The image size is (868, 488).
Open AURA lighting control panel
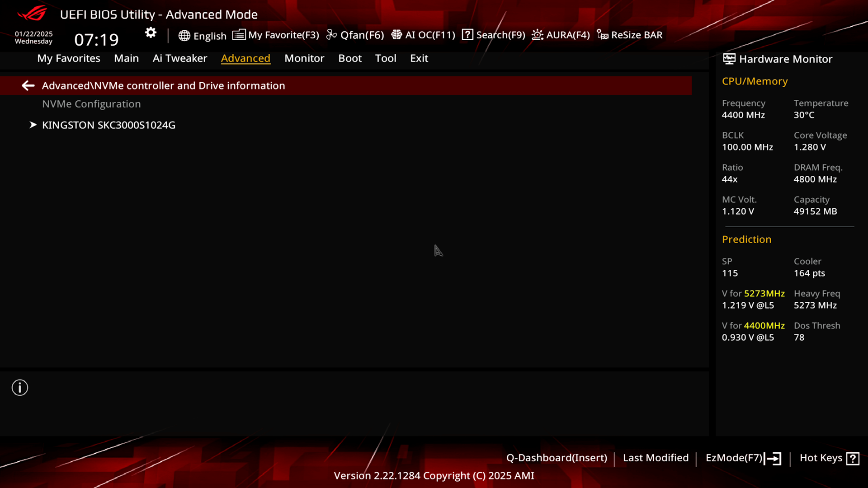coord(561,34)
